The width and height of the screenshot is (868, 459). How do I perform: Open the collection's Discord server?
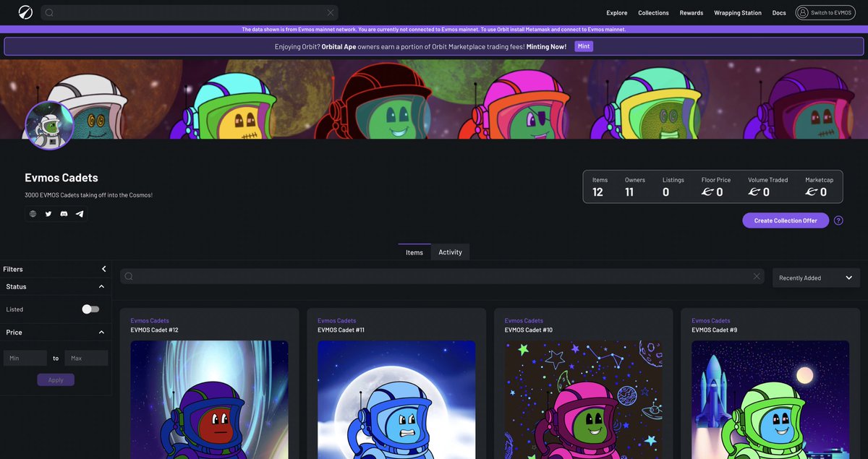pos(64,213)
